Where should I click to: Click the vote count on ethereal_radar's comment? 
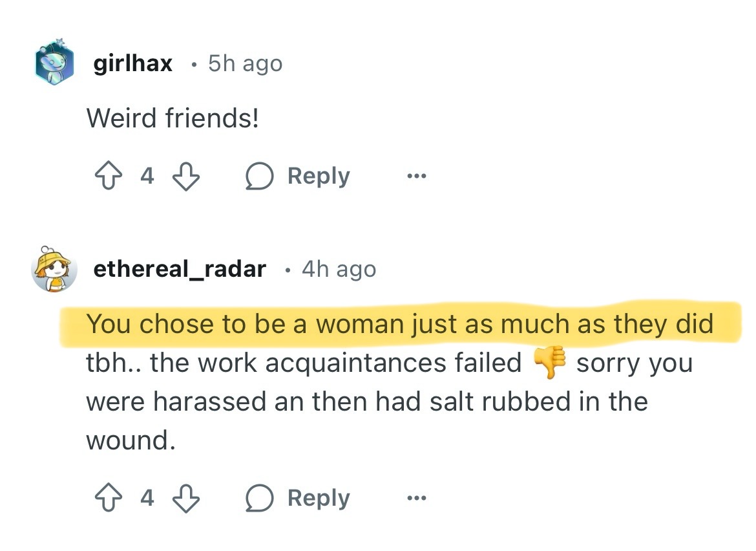pos(147,498)
